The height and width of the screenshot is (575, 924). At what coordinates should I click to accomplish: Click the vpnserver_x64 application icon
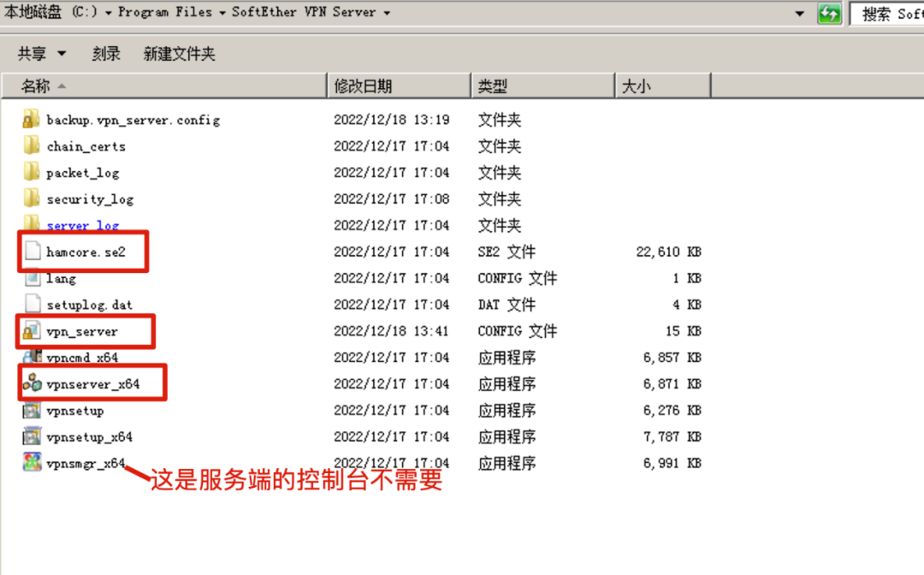tap(32, 383)
